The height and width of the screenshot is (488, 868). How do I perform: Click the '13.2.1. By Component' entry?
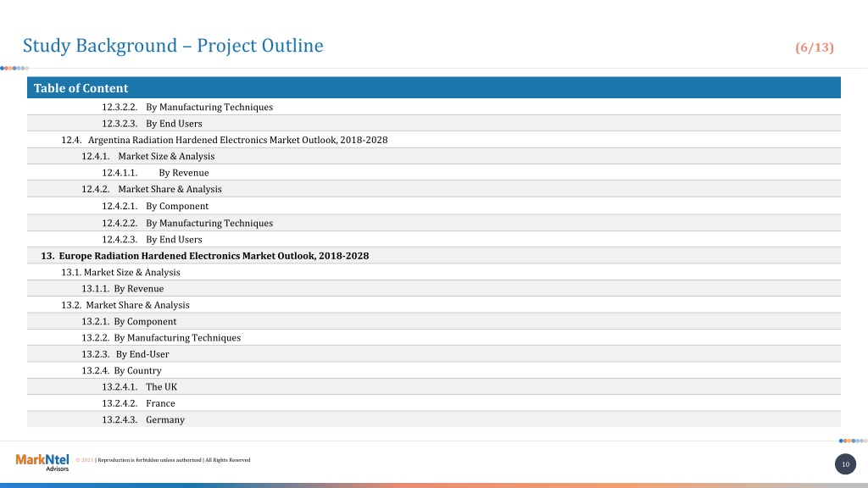click(x=129, y=321)
